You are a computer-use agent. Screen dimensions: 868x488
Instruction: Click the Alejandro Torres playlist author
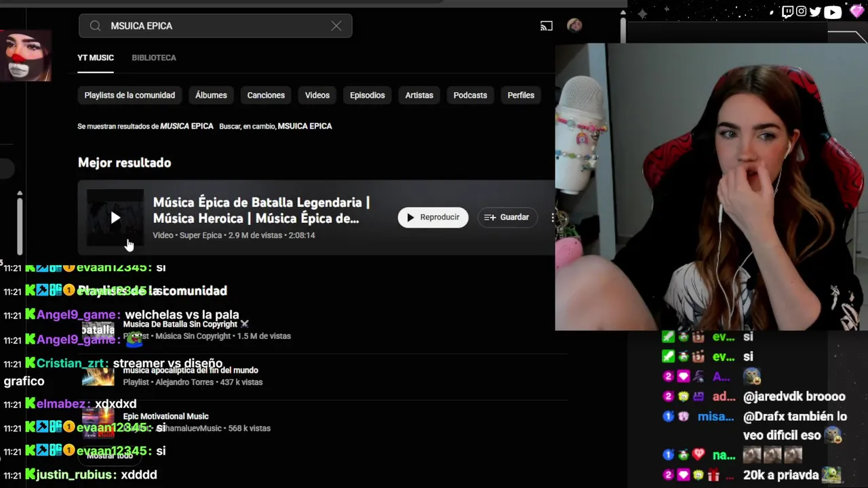click(185, 382)
